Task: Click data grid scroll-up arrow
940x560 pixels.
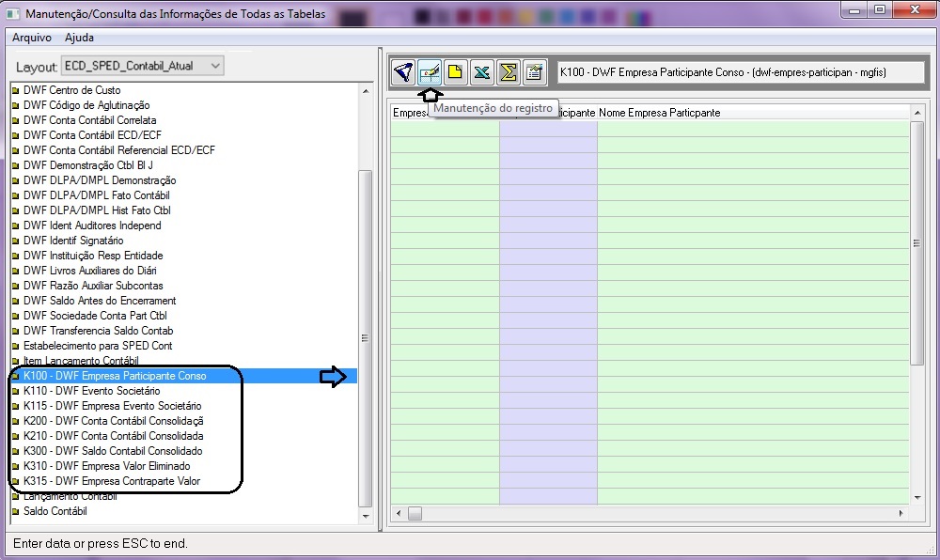Action: [917, 113]
